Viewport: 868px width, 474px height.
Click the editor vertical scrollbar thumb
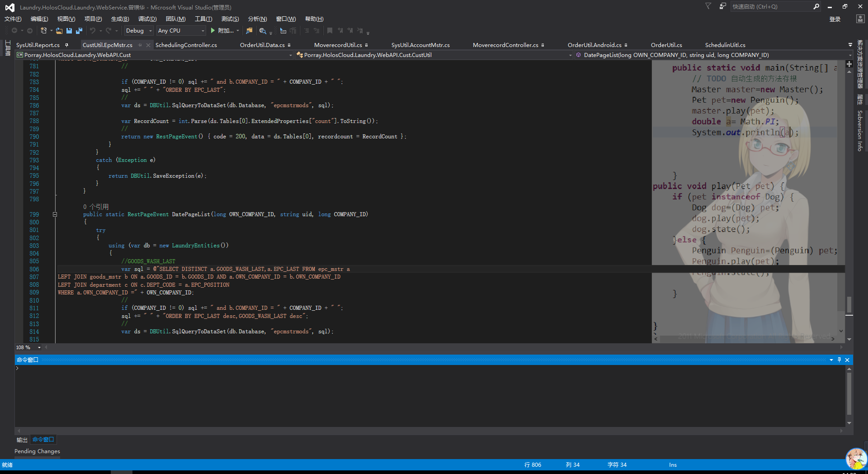[x=849, y=304]
